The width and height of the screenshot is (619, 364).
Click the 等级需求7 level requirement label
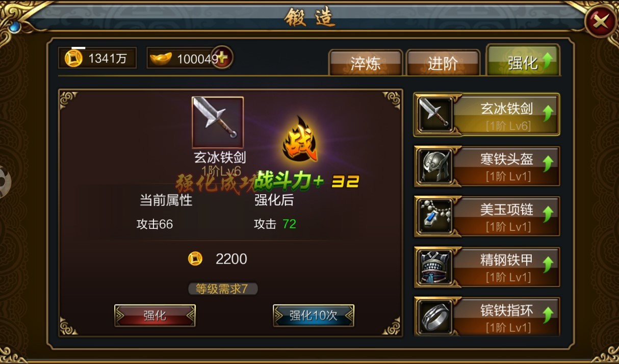click(x=223, y=289)
